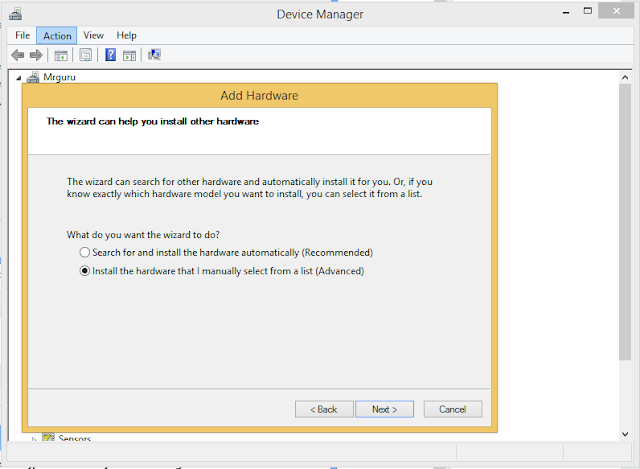The height and width of the screenshot is (469, 640).
Task: Click the Mrguru computer icon
Action: (33, 77)
